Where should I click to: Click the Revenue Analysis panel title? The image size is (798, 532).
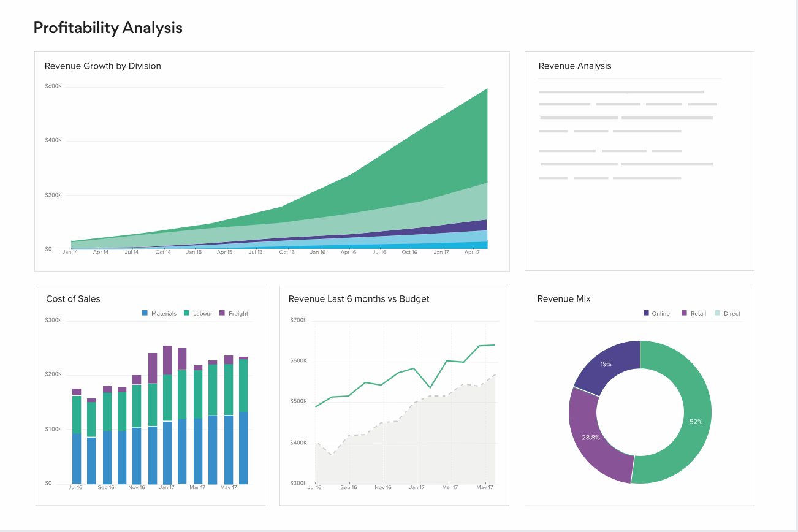[575, 66]
